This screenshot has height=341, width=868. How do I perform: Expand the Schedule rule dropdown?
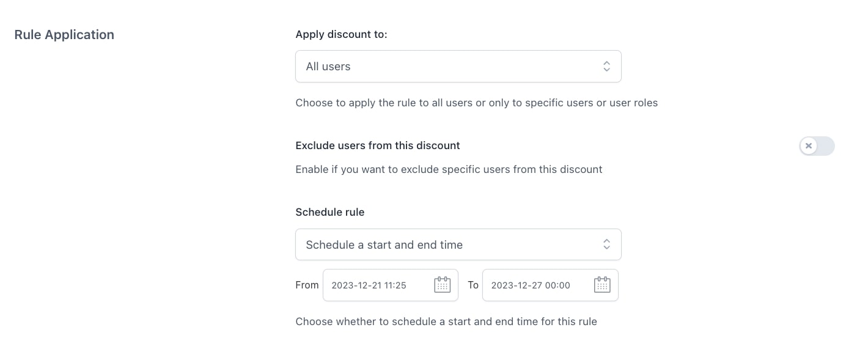click(458, 244)
